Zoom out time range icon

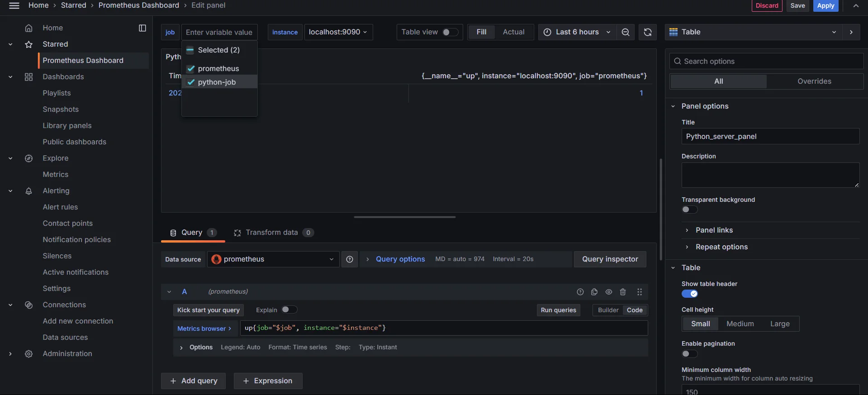pos(626,32)
